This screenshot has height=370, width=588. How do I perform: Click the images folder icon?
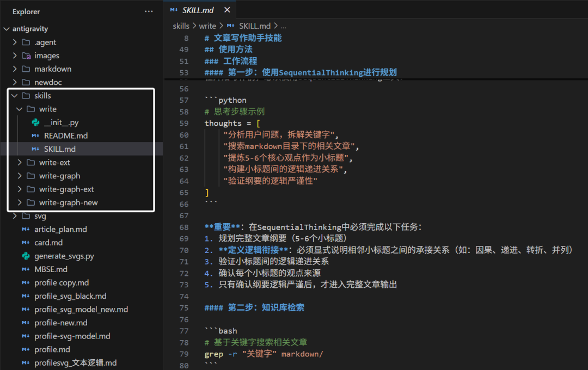pos(26,55)
